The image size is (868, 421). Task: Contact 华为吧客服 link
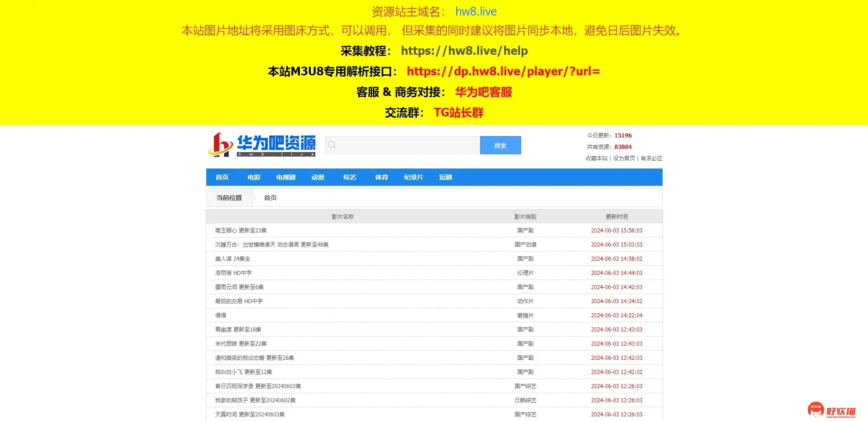[483, 92]
